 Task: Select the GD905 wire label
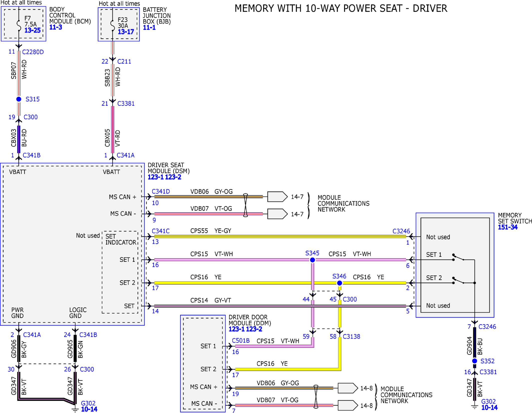pos(70,349)
